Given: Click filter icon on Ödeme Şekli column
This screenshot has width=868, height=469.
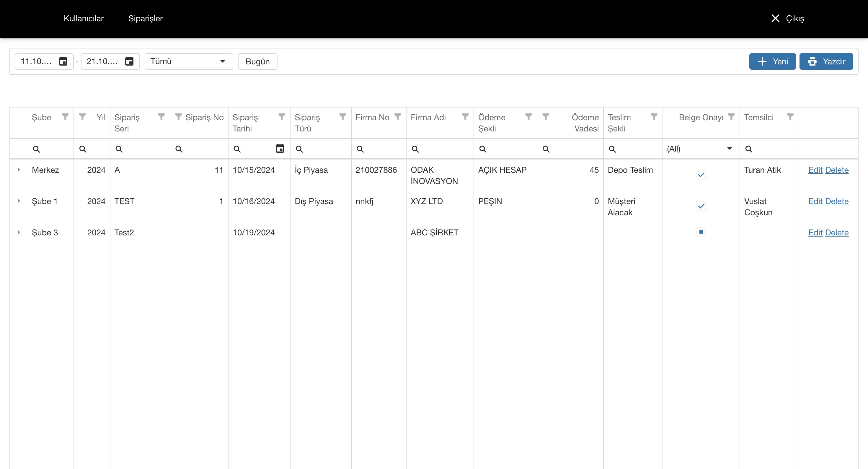Looking at the screenshot, I should [x=528, y=117].
